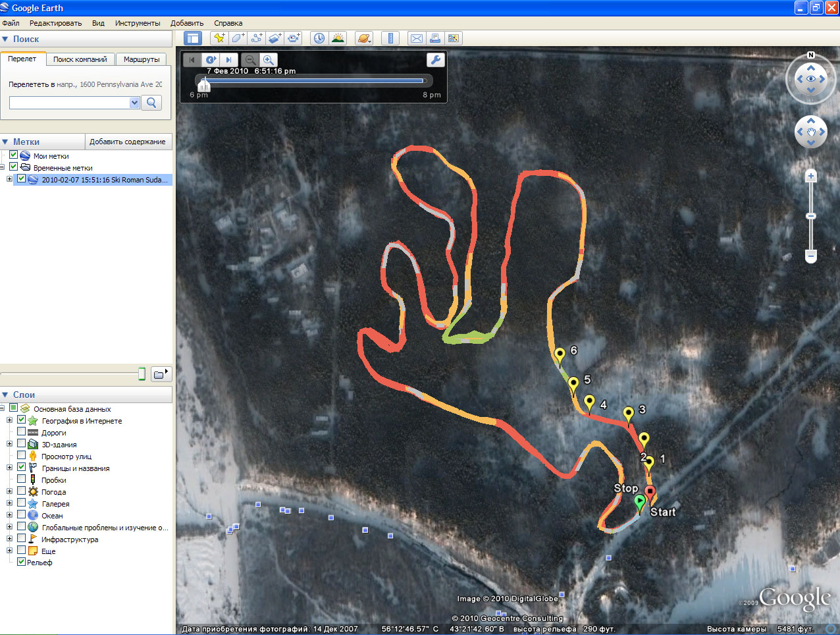Viewport: 840px width, 635px height.
Task: Expand the Погода layer node
Action: click(9, 491)
